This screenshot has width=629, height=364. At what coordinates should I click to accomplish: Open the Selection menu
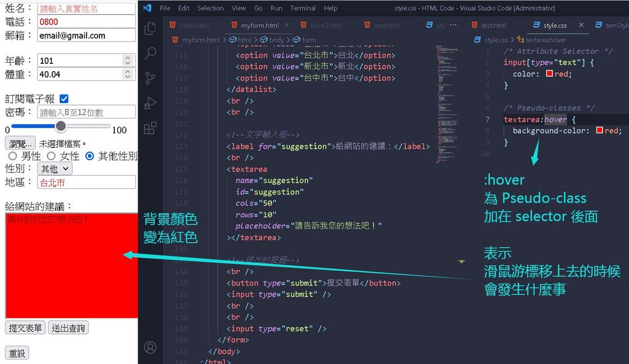point(210,8)
